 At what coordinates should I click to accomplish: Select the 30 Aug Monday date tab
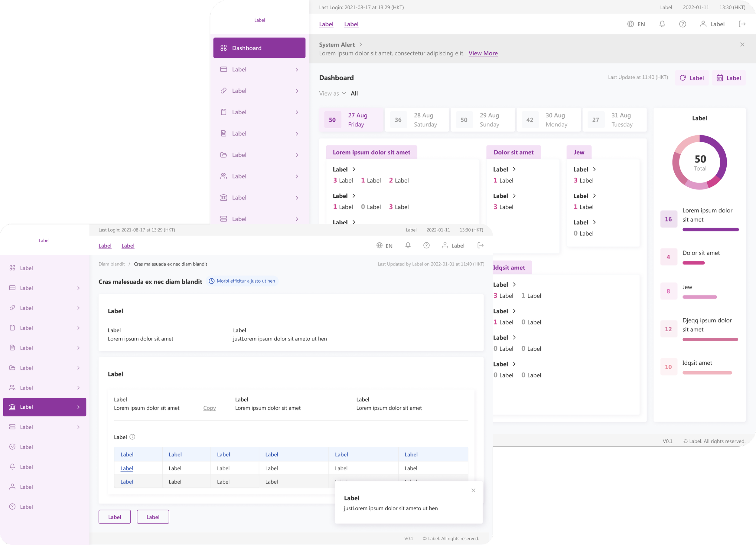click(548, 120)
